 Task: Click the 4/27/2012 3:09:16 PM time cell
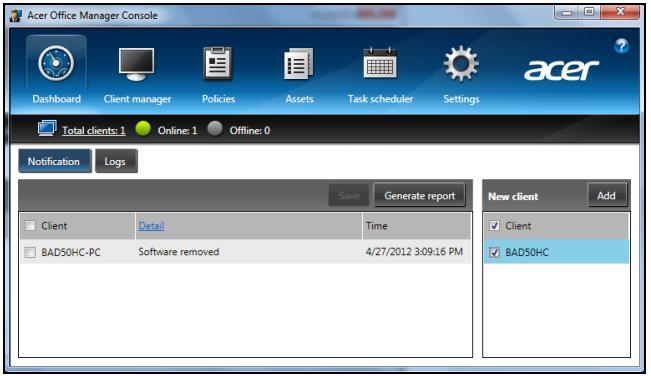click(414, 252)
